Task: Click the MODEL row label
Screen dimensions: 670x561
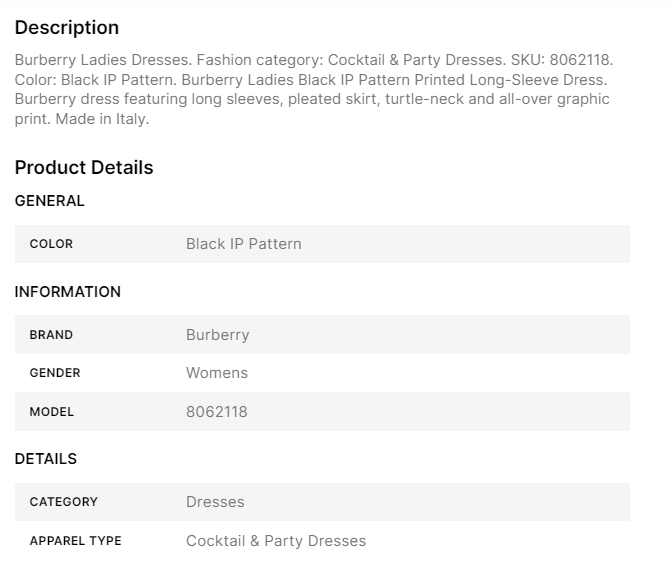Action: tap(52, 412)
